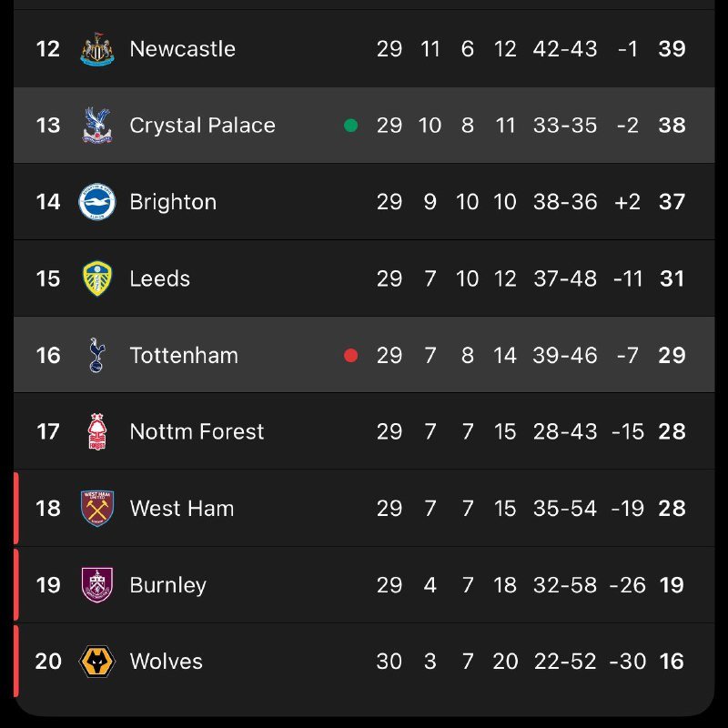728x728 pixels.
Task: Tap the Nottm Forest tree crest
Action: pos(97,431)
